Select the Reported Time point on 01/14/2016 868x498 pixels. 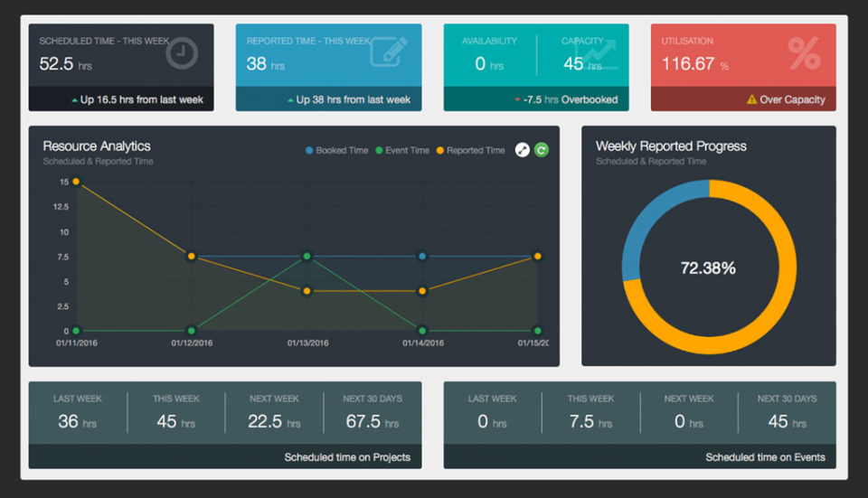tap(422, 291)
